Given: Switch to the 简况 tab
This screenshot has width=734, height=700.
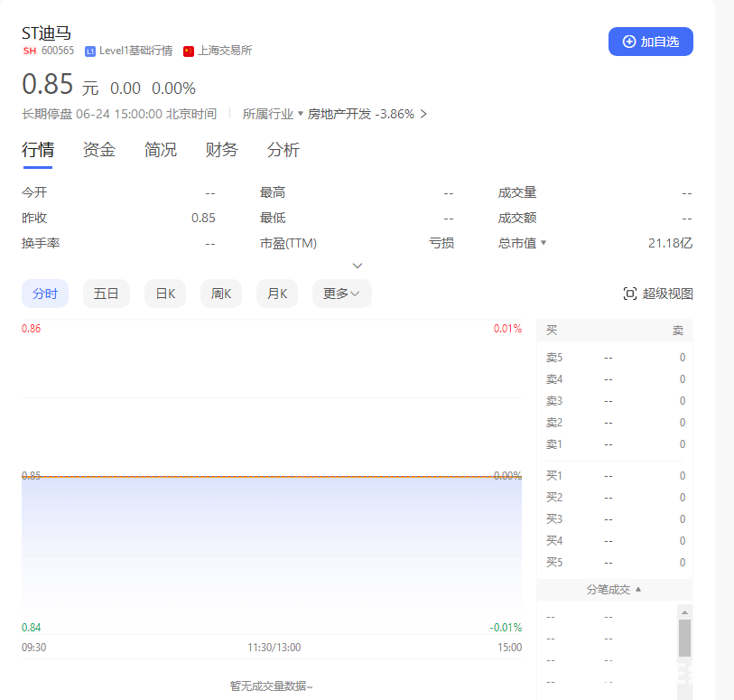Looking at the screenshot, I should click(160, 150).
